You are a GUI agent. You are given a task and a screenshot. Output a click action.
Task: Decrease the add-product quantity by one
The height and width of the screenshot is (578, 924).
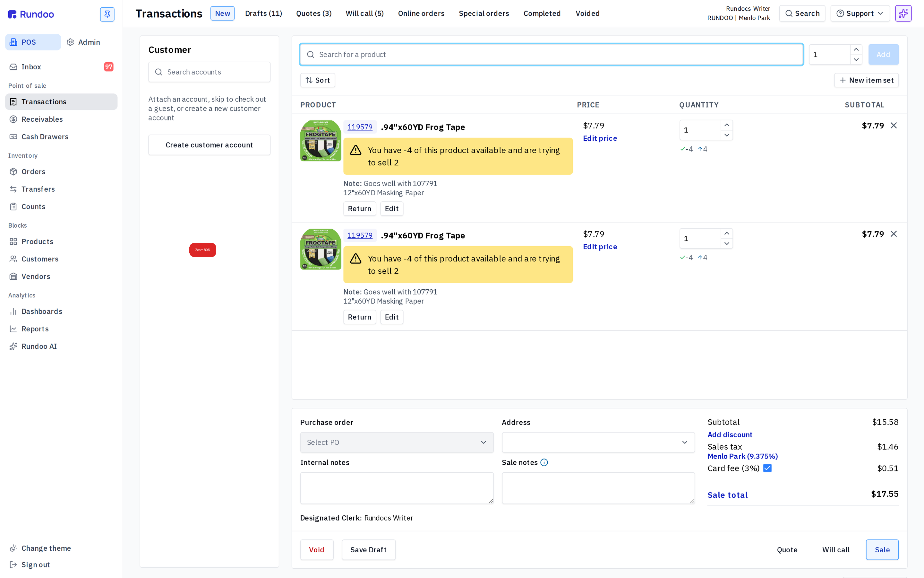(x=856, y=60)
